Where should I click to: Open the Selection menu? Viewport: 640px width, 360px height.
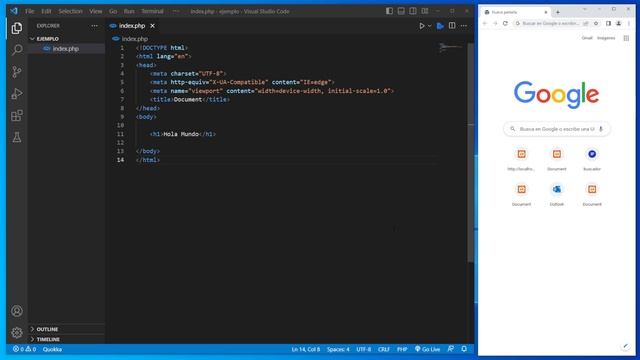click(70, 11)
